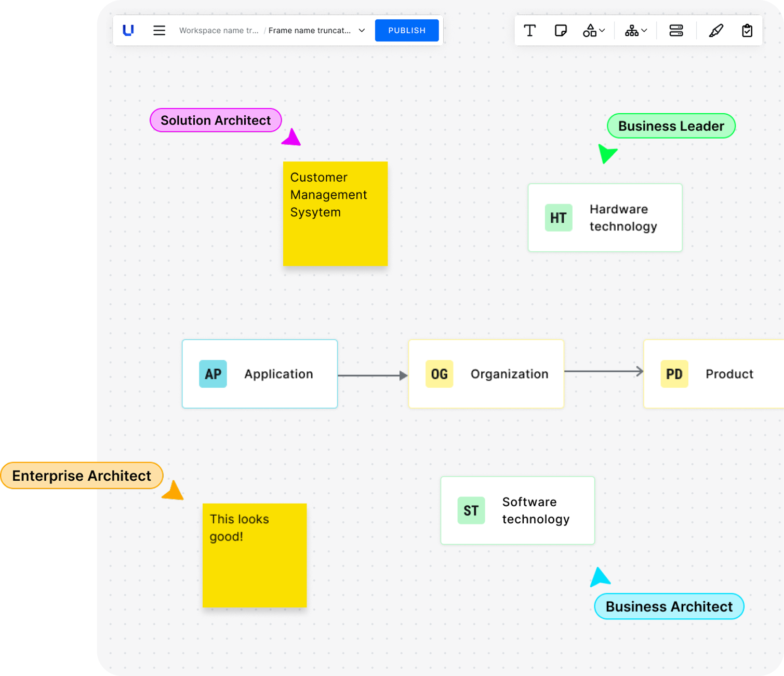This screenshot has width=784, height=676.
Task: Open the hierarchy diagram tool dropdown
Action: click(x=635, y=31)
